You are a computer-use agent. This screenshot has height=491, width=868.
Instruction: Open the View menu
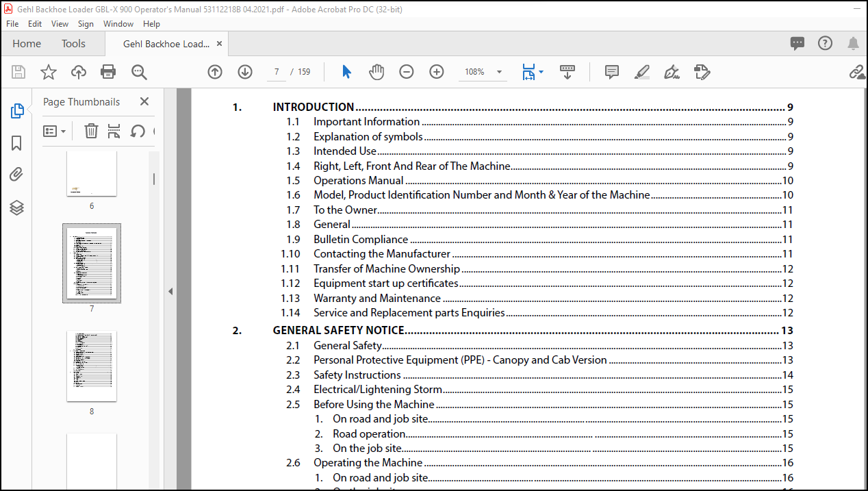click(x=60, y=23)
